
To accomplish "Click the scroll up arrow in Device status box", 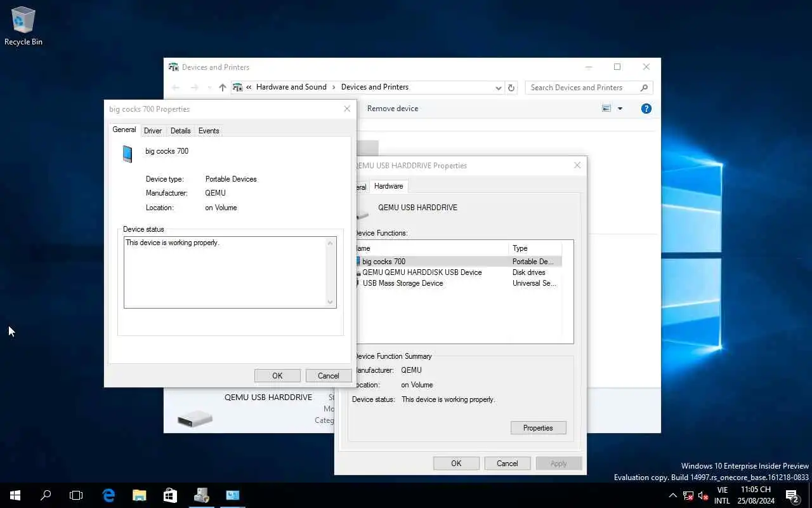I will pyautogui.click(x=331, y=243).
